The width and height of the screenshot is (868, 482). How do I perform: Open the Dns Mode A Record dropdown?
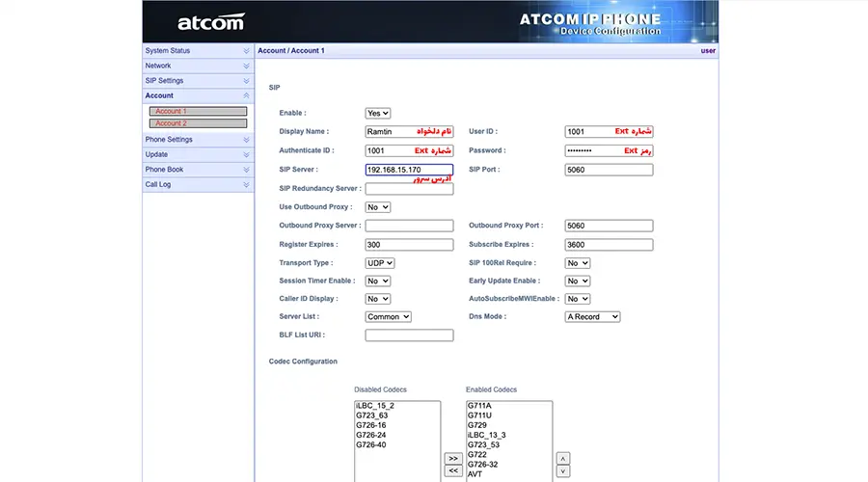[592, 317]
